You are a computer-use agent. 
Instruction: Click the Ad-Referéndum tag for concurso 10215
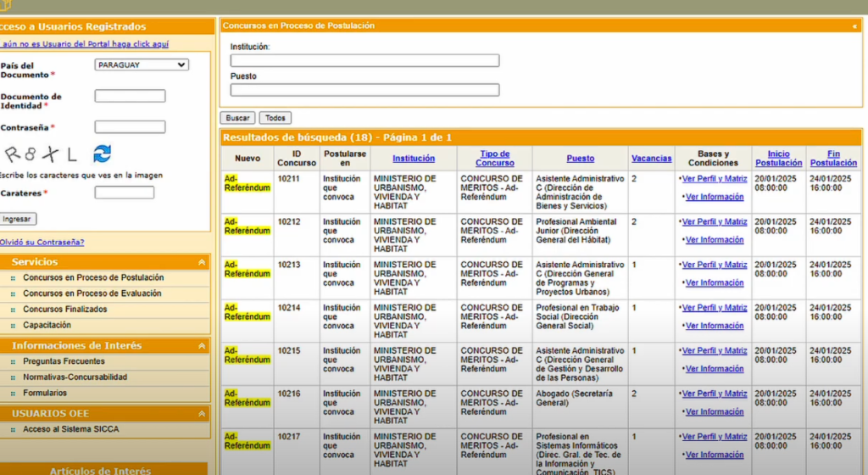248,355
